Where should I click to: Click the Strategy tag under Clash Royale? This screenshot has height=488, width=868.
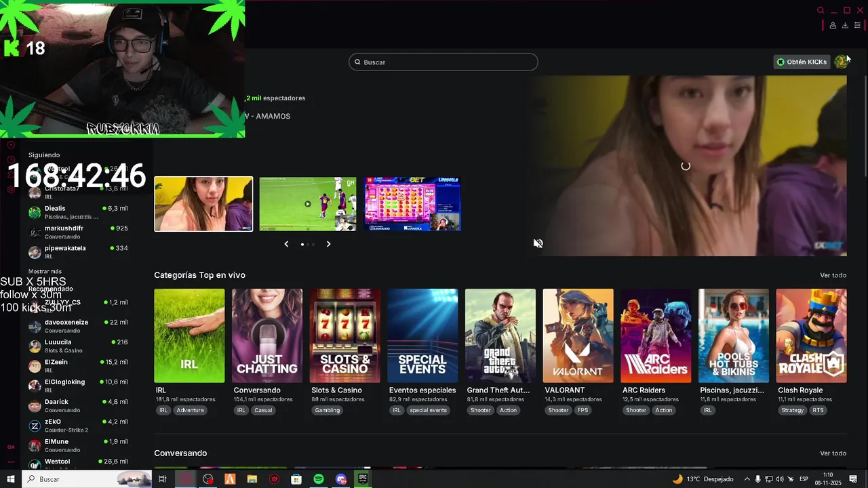coord(792,410)
